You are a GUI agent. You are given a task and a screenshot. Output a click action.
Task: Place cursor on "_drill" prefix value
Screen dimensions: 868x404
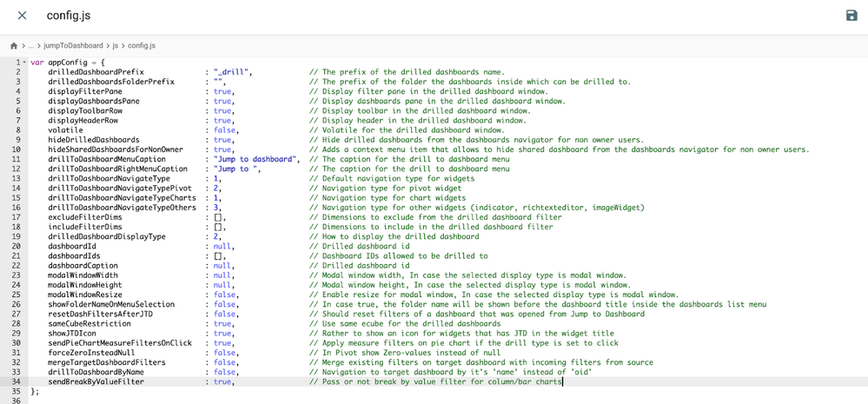(231, 72)
